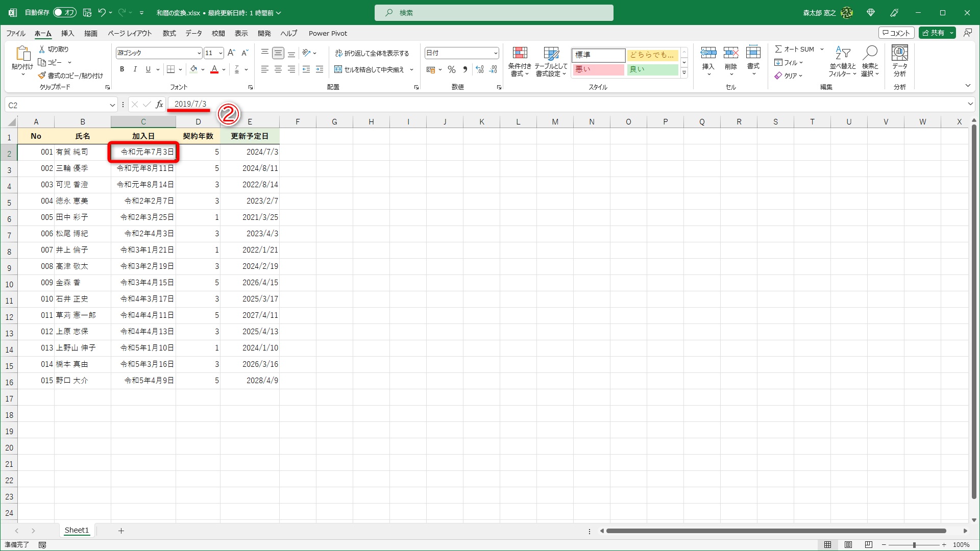Switch to Page Layout view
Viewport: 980px width, 551px height.
pos(848,545)
